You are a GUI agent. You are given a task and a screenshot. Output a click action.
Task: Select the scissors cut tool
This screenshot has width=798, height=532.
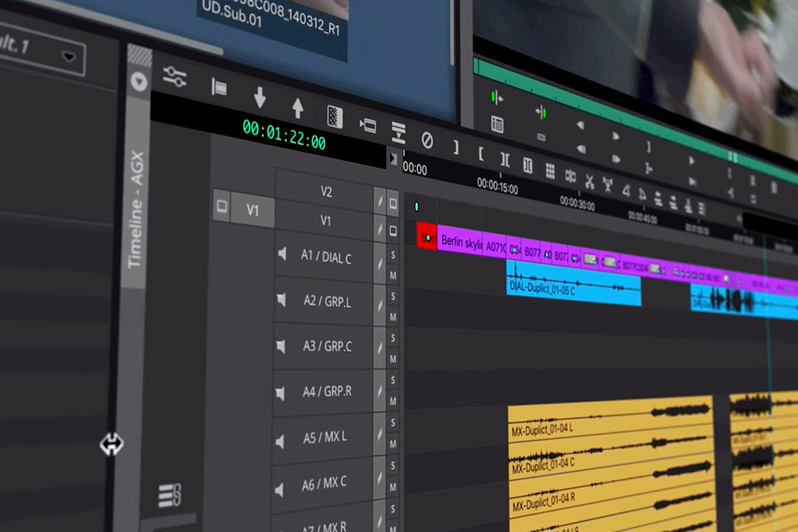589,180
